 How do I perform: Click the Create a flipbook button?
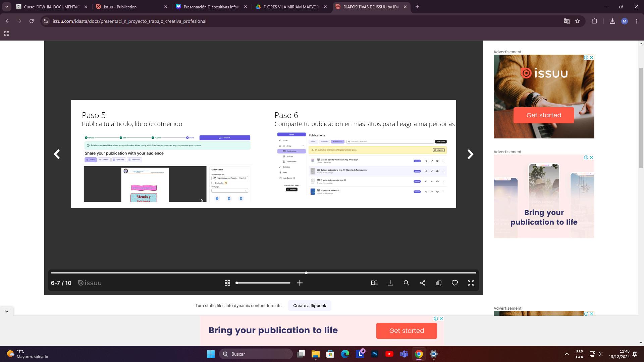[309, 306]
